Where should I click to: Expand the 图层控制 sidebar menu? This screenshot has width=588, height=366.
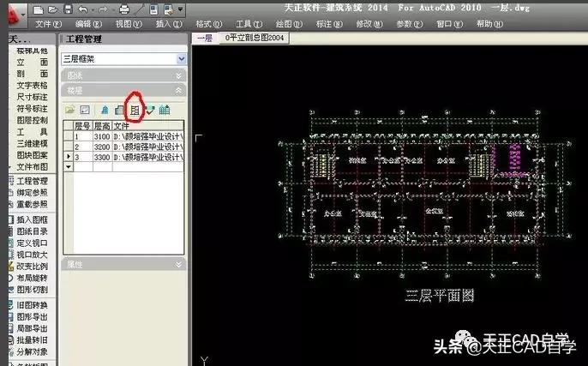point(33,120)
